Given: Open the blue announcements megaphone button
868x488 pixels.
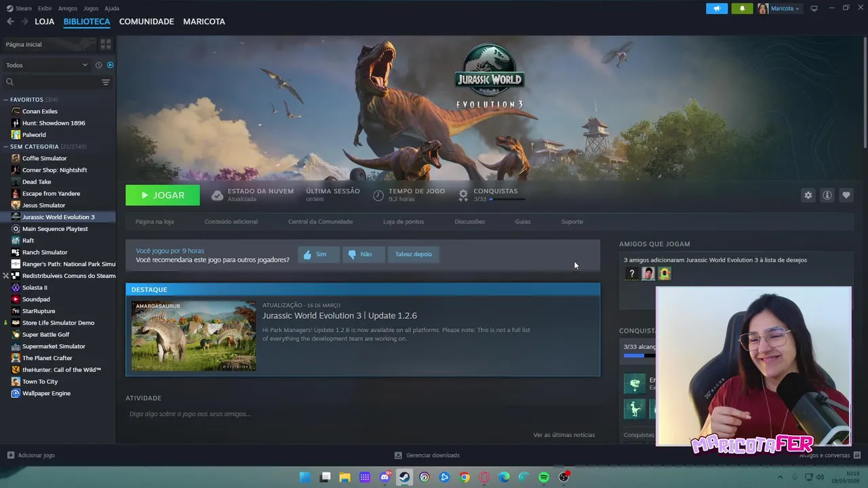Looking at the screenshot, I should (717, 8).
